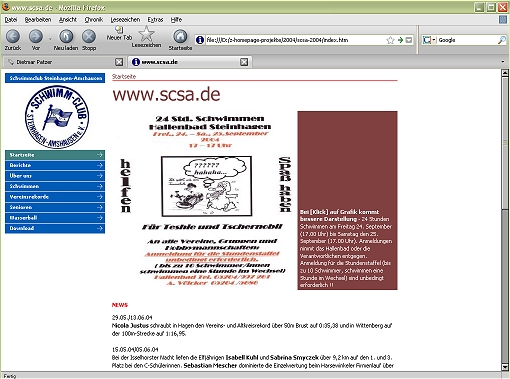Click the 24 Std. Schwimmen cartoon graphic
510x379 pixels.
[207, 186]
